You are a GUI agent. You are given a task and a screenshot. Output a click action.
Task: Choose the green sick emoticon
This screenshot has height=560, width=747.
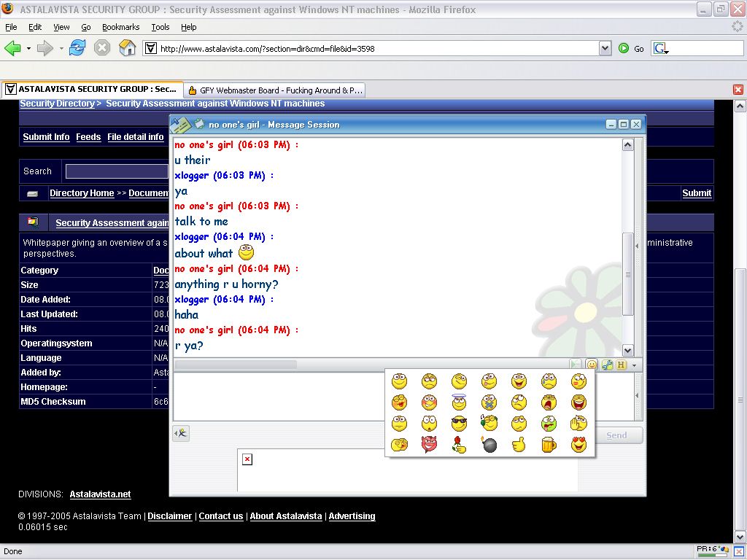point(549,424)
